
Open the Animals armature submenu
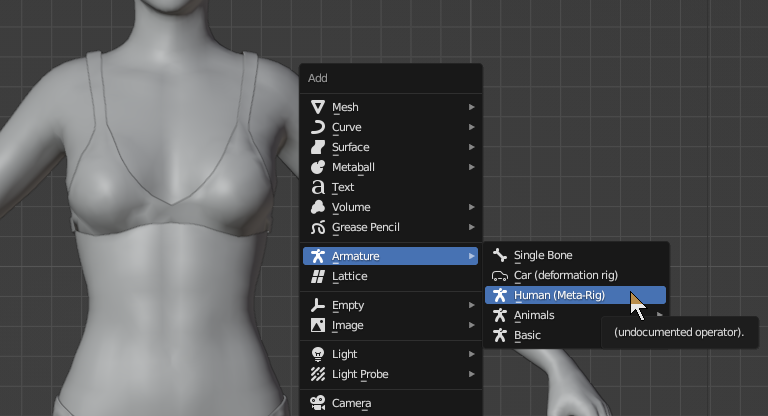click(576, 315)
